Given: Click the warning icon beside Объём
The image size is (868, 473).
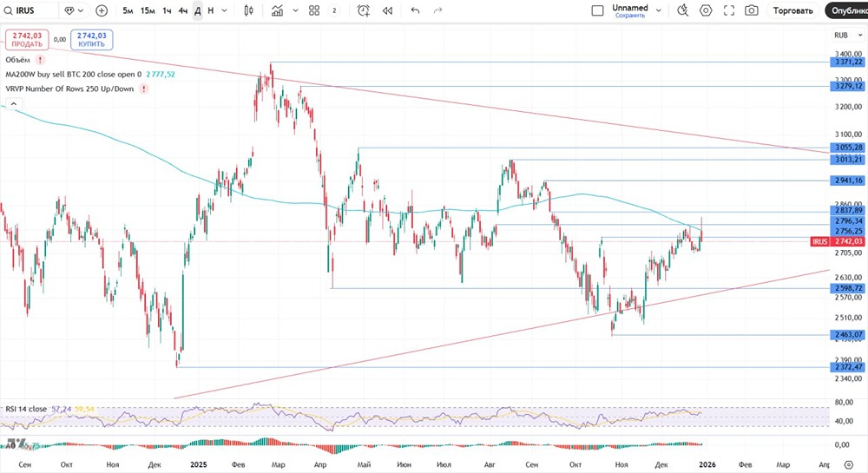Looking at the screenshot, I should 41,60.
